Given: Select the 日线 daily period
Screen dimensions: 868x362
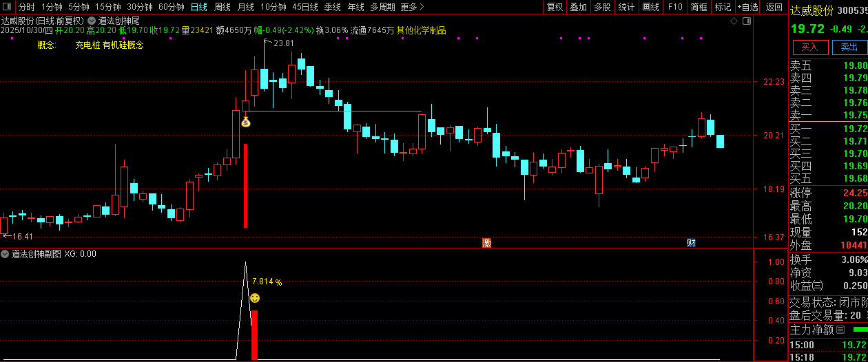Looking at the screenshot, I should click(x=198, y=7).
